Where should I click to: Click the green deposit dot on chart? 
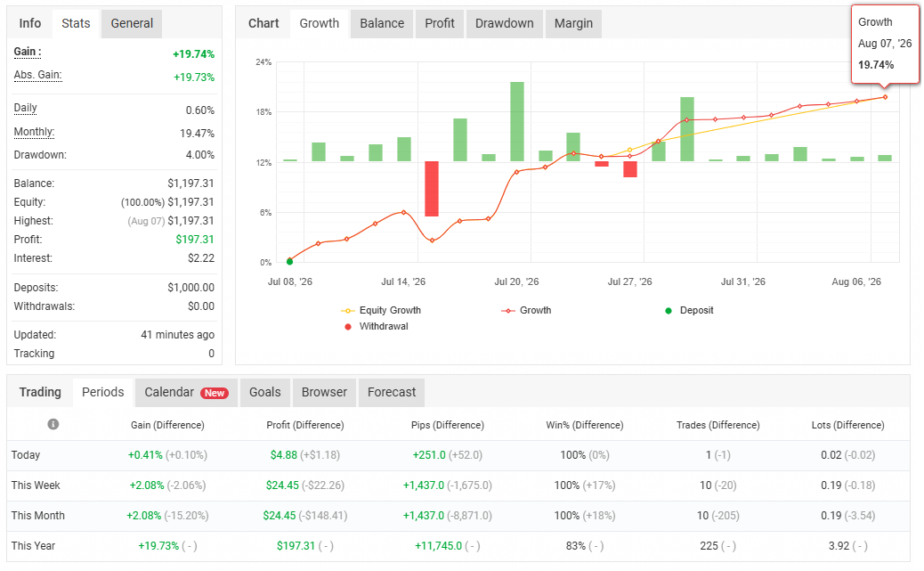tap(289, 261)
